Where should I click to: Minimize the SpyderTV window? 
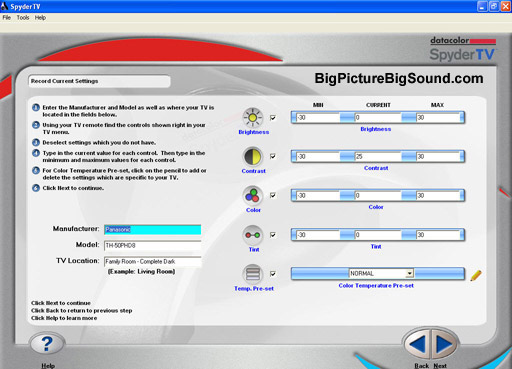(482, 6)
